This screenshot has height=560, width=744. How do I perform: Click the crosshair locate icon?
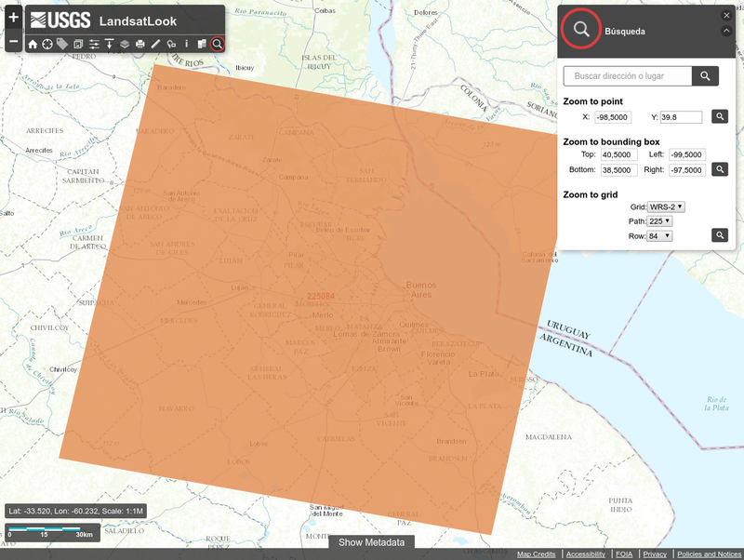tap(47, 44)
